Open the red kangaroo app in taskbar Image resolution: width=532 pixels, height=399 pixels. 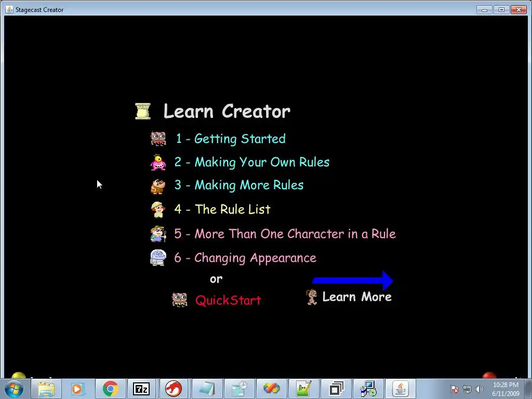pyautogui.click(x=174, y=389)
